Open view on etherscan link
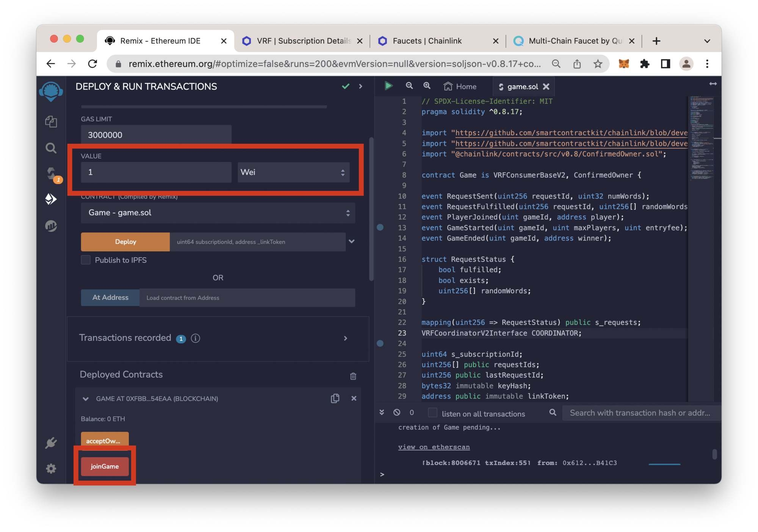The height and width of the screenshot is (532, 758). point(434,447)
